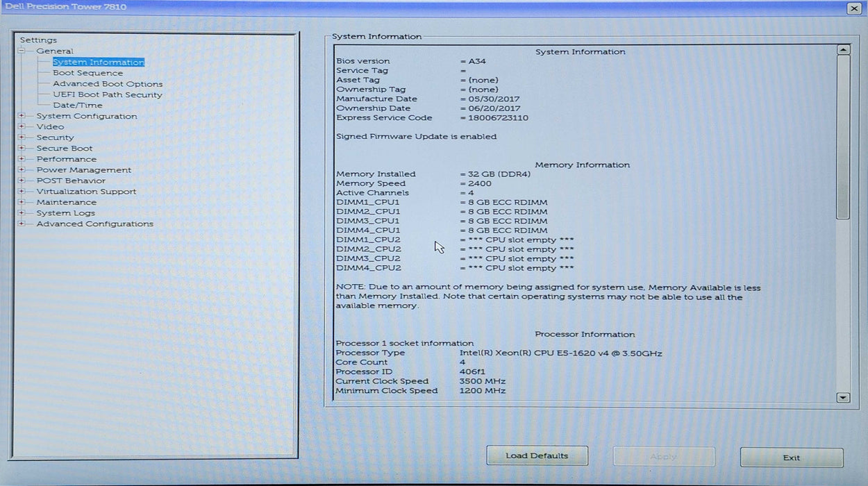The height and width of the screenshot is (486, 868).
Task: Open the Date/Time settings
Action: click(78, 106)
